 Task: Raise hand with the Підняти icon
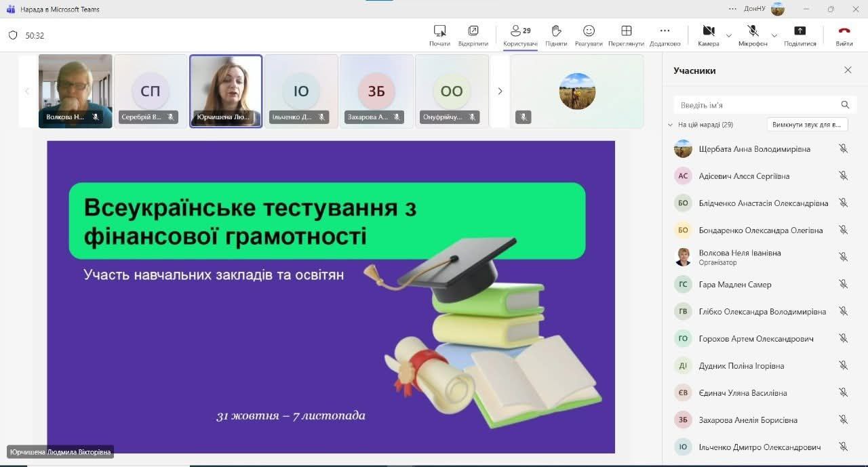(x=556, y=32)
